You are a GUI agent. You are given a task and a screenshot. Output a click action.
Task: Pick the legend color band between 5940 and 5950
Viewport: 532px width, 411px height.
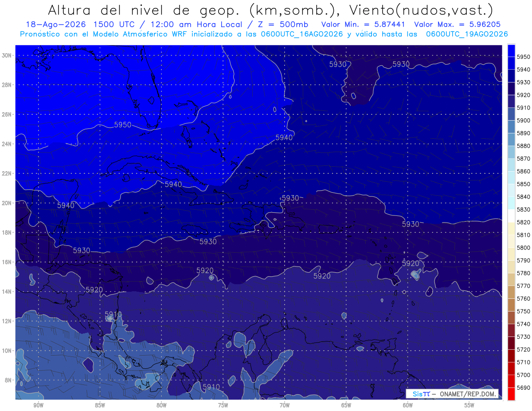click(x=511, y=63)
